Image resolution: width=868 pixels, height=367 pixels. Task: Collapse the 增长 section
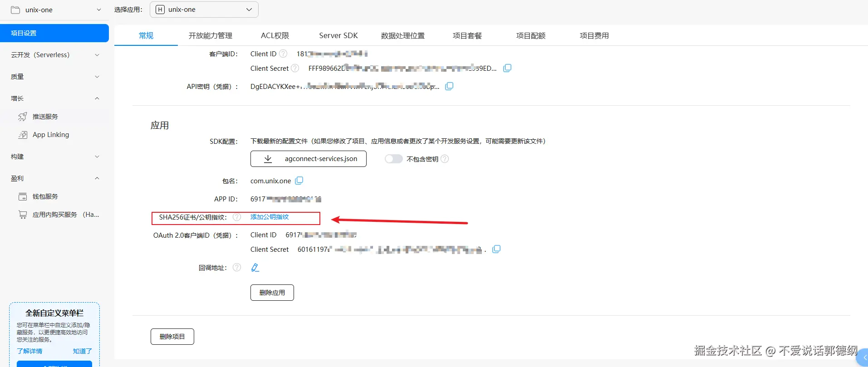click(x=54, y=98)
